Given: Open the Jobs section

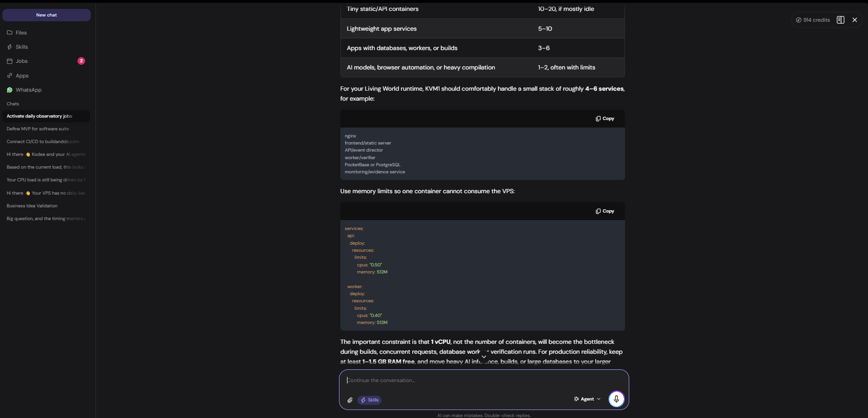Looking at the screenshot, I should coord(21,61).
